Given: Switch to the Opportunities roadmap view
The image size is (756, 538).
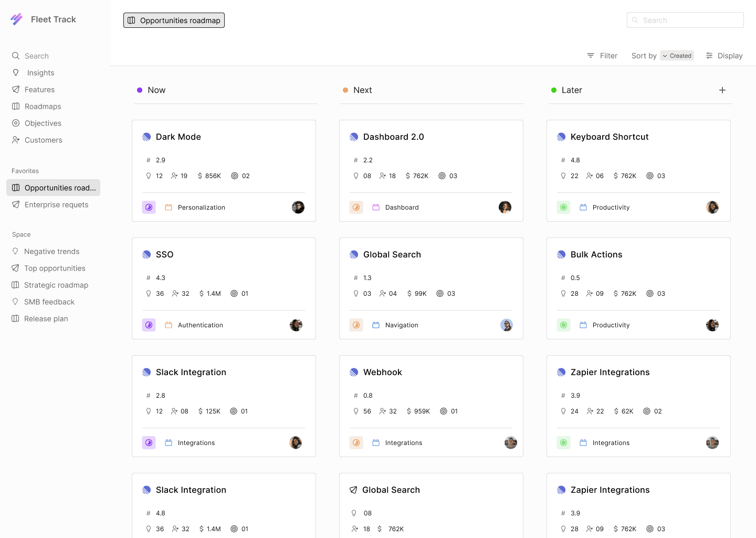Looking at the screenshot, I should pos(174,20).
